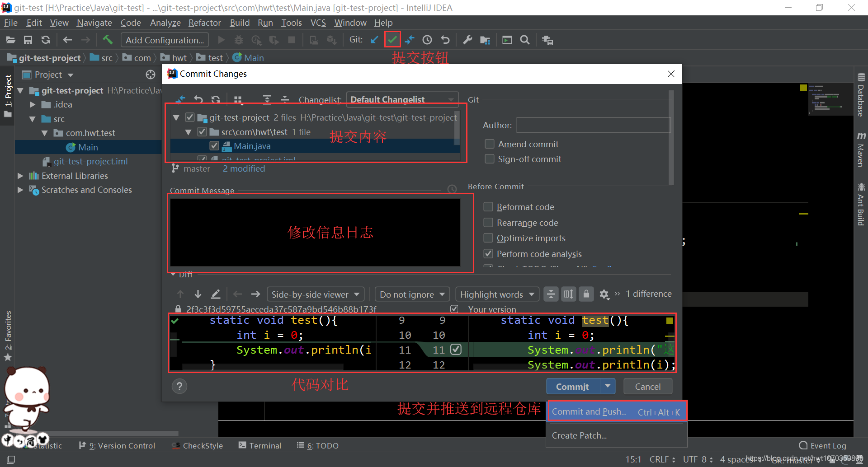The image size is (868, 467).
Task: Open Terminal tool window
Action: pyautogui.click(x=259, y=446)
